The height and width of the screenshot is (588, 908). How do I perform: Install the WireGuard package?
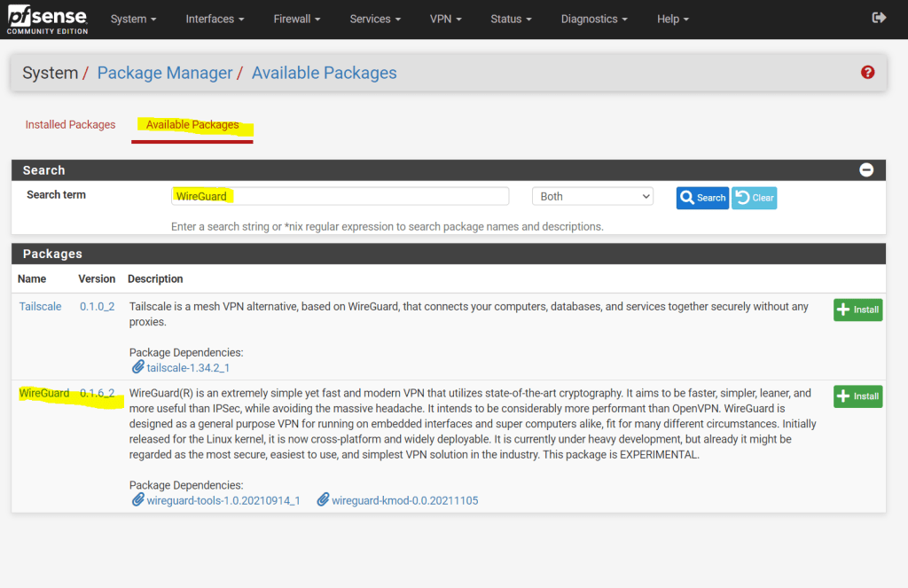pyautogui.click(x=857, y=396)
